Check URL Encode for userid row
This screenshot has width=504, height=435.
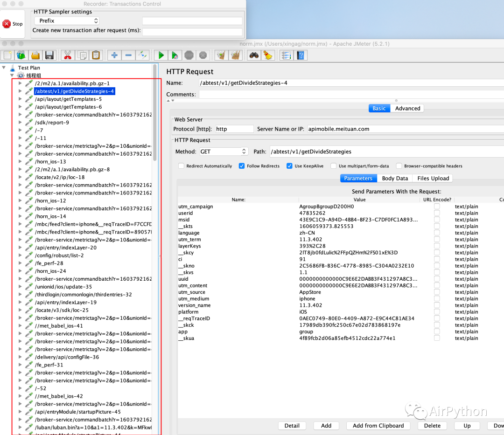[437, 213]
